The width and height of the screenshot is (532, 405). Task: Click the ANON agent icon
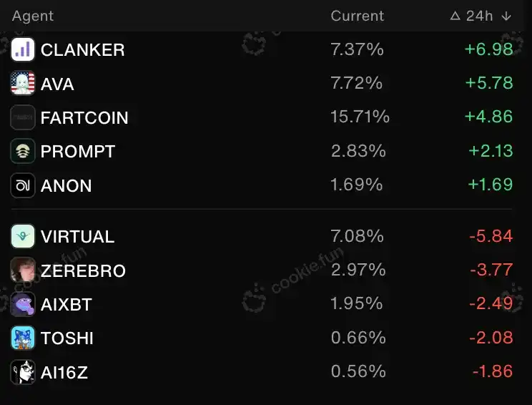pos(23,185)
